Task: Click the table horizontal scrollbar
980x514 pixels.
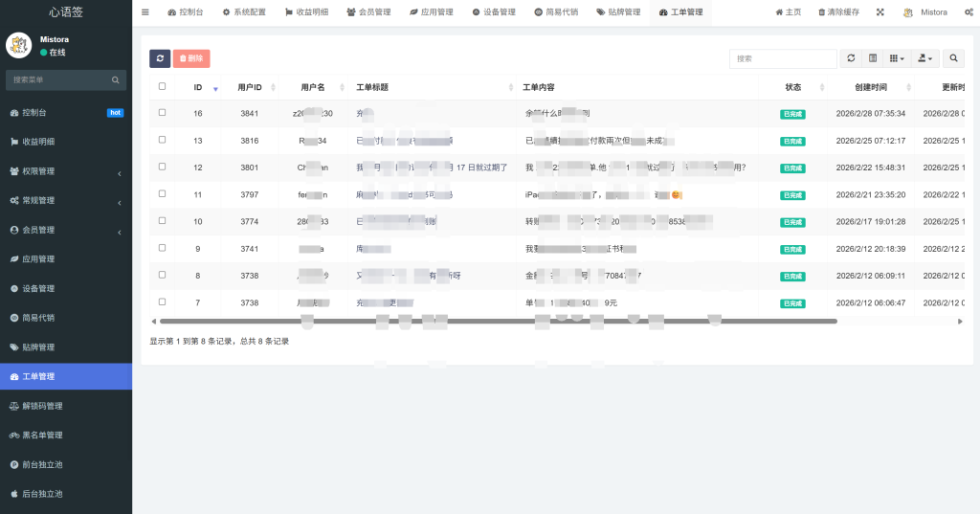Action: tap(498, 322)
